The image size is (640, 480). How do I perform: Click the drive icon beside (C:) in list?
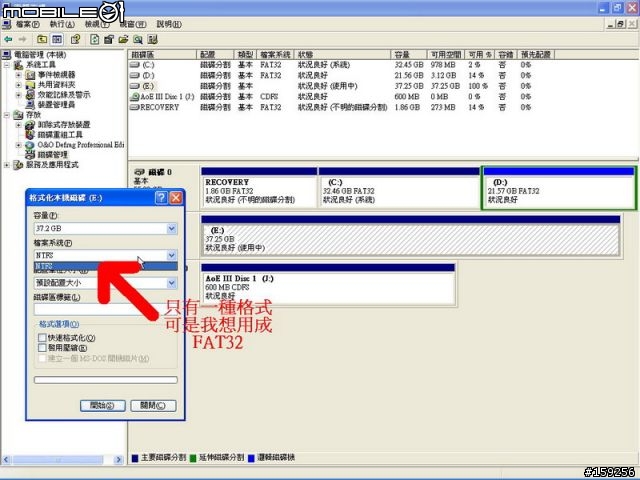(x=135, y=65)
